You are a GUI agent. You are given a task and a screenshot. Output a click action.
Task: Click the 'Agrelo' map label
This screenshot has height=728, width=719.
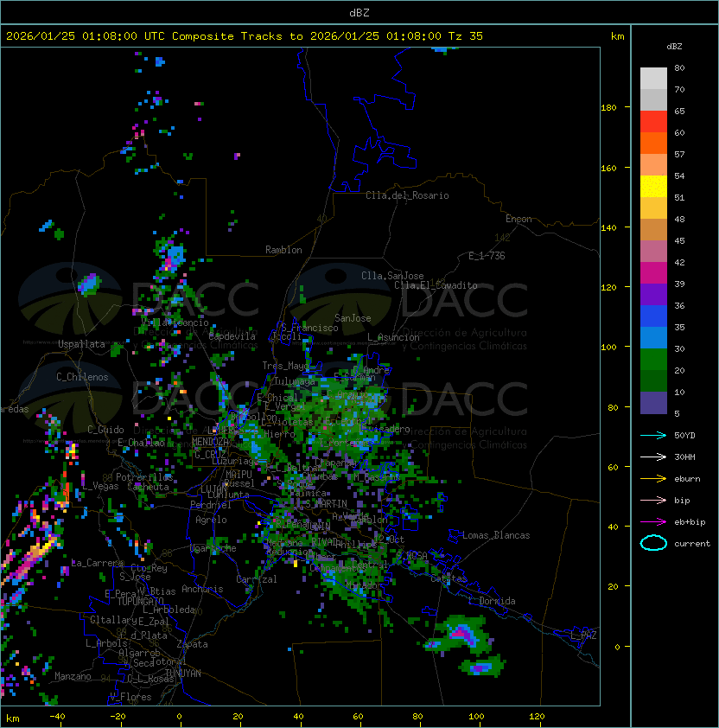[211, 520]
